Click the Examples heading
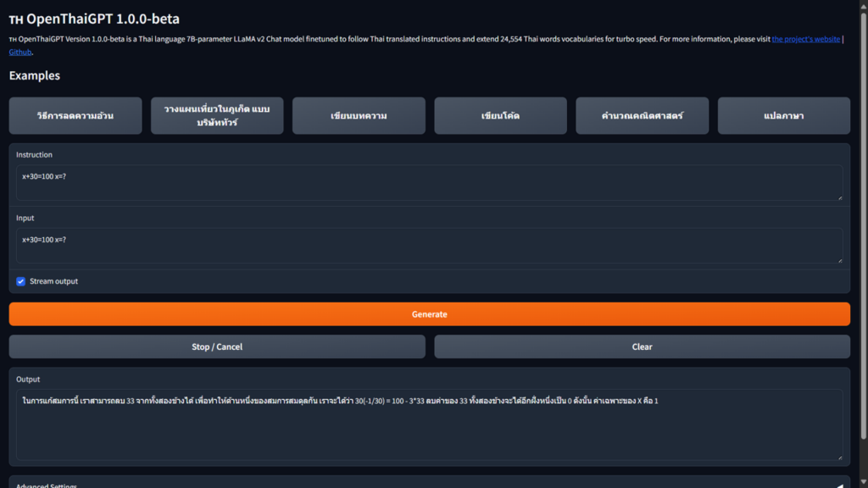 (34, 75)
